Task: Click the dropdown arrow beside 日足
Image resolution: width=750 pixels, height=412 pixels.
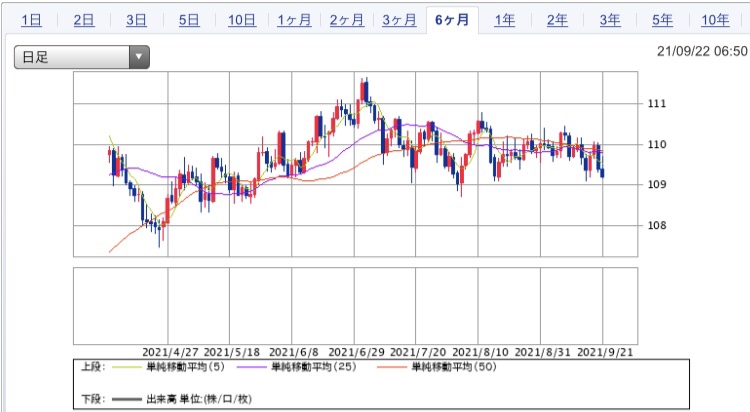Action: 139,57
